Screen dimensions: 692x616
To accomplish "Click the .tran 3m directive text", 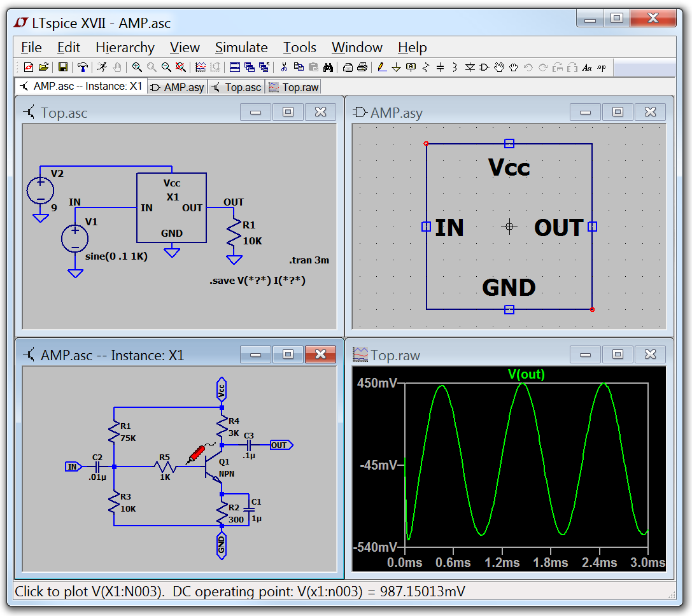I will pos(309,260).
